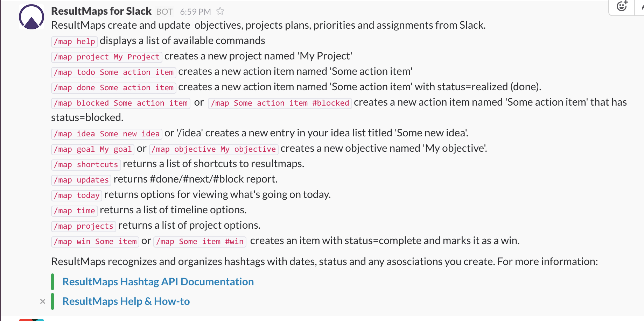Viewport: 644px width, 321px height.
Task: Remove the Help & How-to attachment
Action: [x=43, y=301]
